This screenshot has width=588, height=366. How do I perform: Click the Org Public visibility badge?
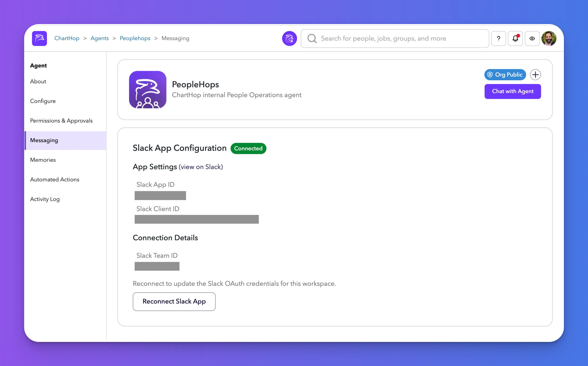tap(505, 75)
